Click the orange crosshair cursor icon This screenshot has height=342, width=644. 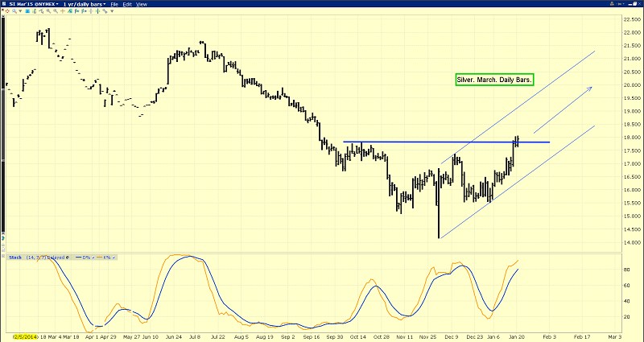(63, 11)
